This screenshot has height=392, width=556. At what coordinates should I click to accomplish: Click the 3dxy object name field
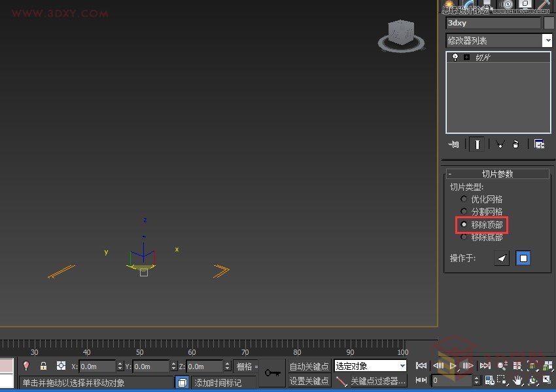[x=494, y=23]
